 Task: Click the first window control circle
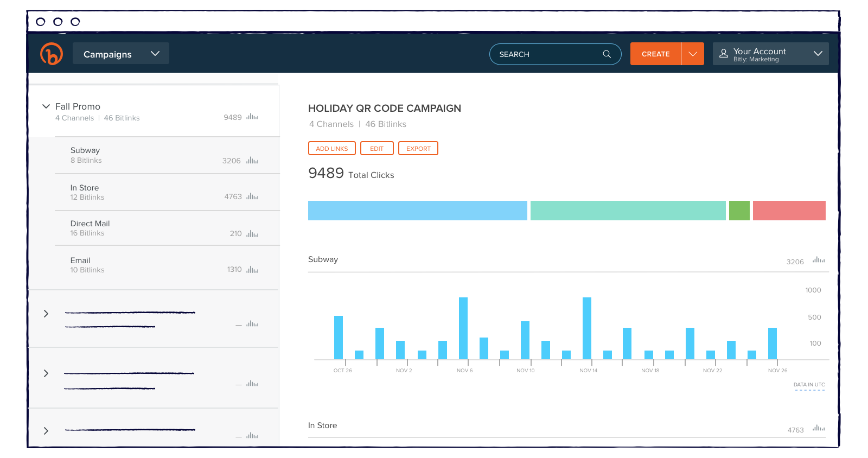[41, 22]
